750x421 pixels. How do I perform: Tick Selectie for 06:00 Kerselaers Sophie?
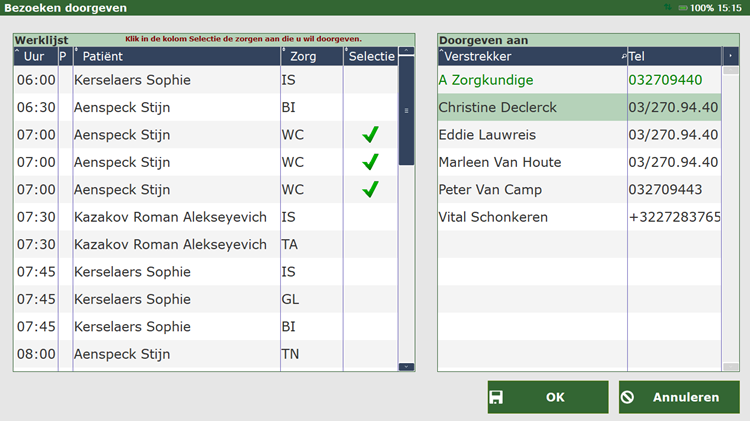(370, 80)
